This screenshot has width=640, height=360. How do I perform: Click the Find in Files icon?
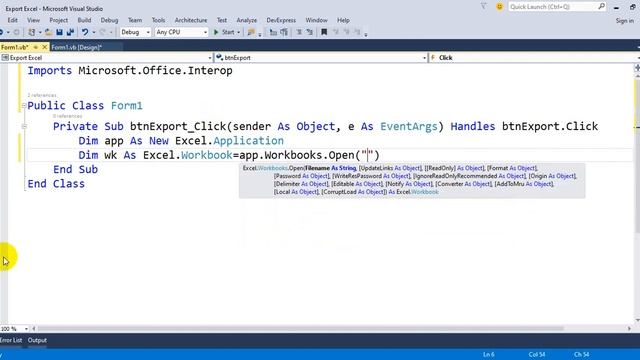click(251, 32)
